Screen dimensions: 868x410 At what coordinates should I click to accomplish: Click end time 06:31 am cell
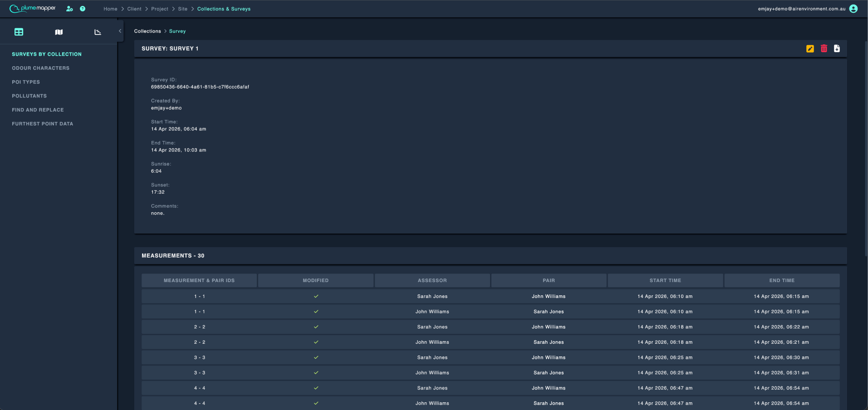click(x=781, y=373)
